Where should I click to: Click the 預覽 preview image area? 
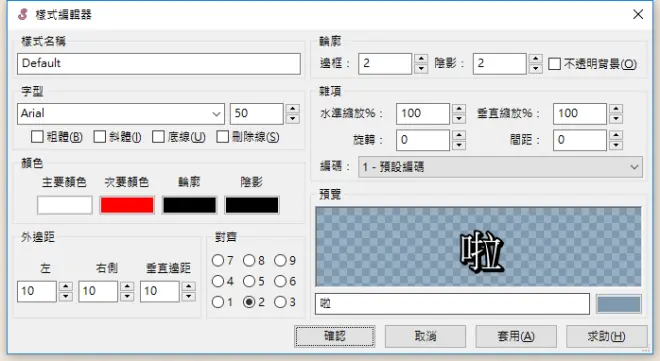click(x=478, y=247)
